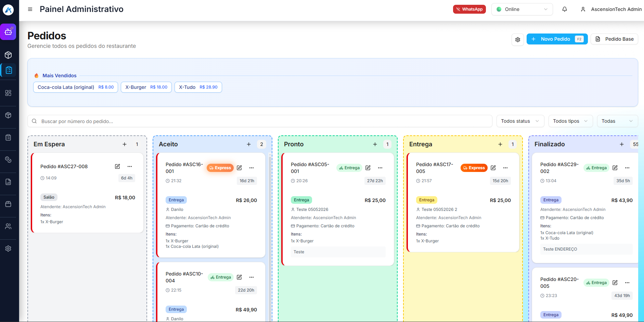This screenshot has width=644, height=322.
Task: Click Salão tag on order #ASC27-008
Action: 49,197
